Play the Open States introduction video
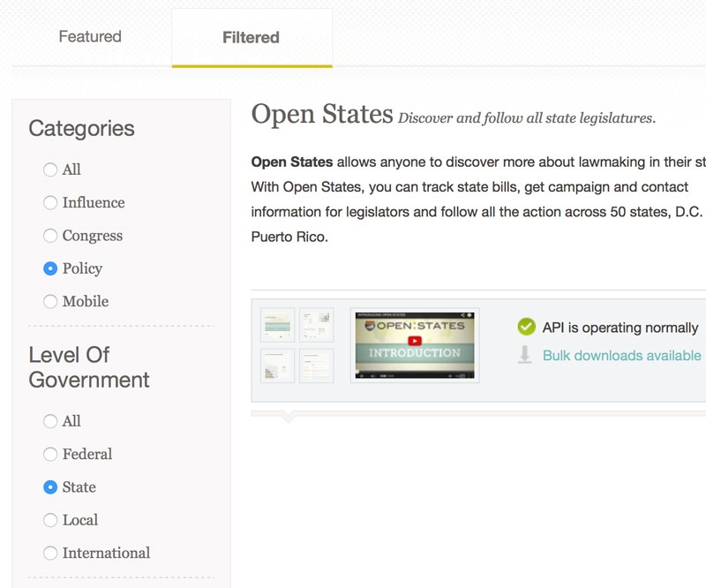 pos(414,341)
